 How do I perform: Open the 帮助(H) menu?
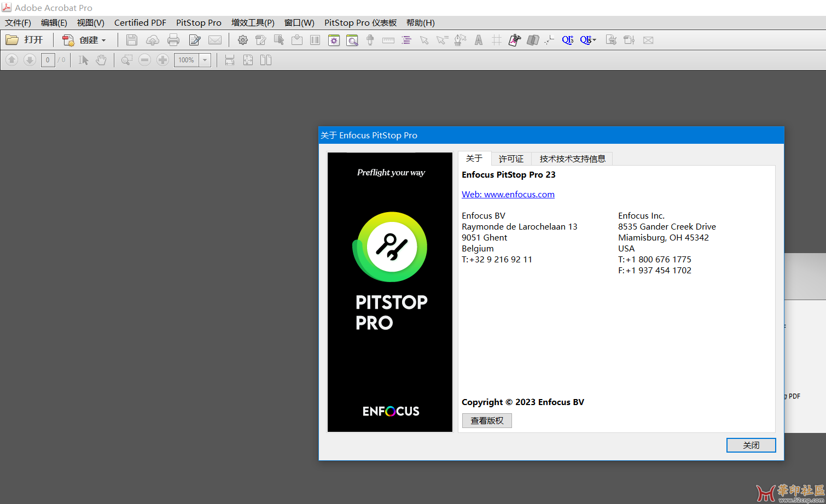coord(420,22)
